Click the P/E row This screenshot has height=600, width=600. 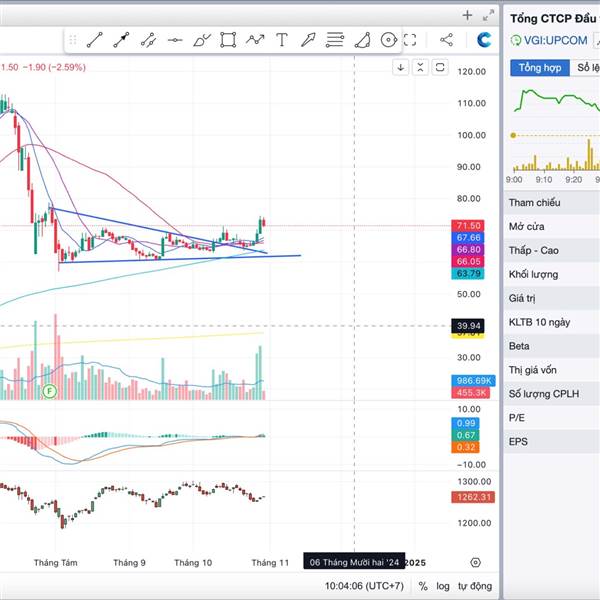click(x=552, y=418)
